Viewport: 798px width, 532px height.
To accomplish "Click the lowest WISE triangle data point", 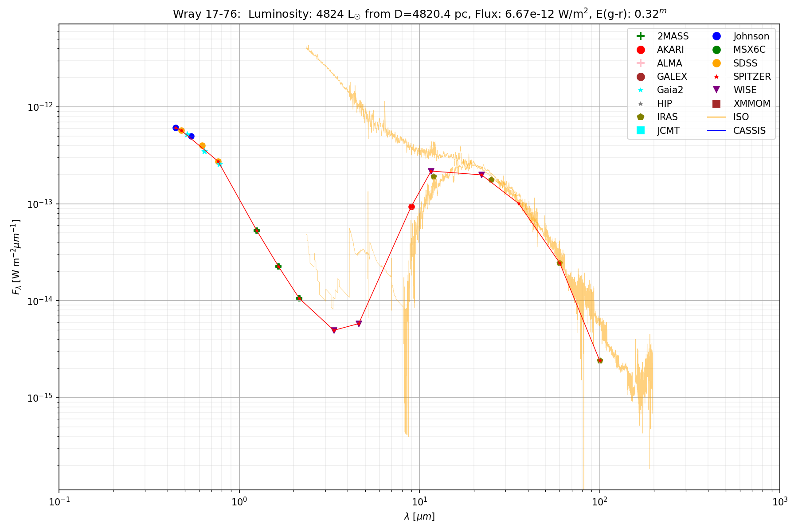I will coord(334,330).
